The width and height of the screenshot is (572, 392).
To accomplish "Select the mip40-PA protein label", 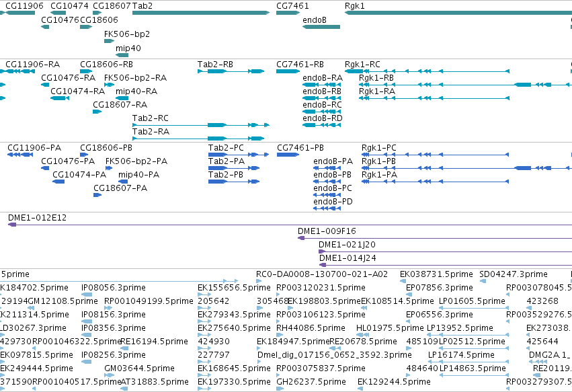I will point(138,175).
